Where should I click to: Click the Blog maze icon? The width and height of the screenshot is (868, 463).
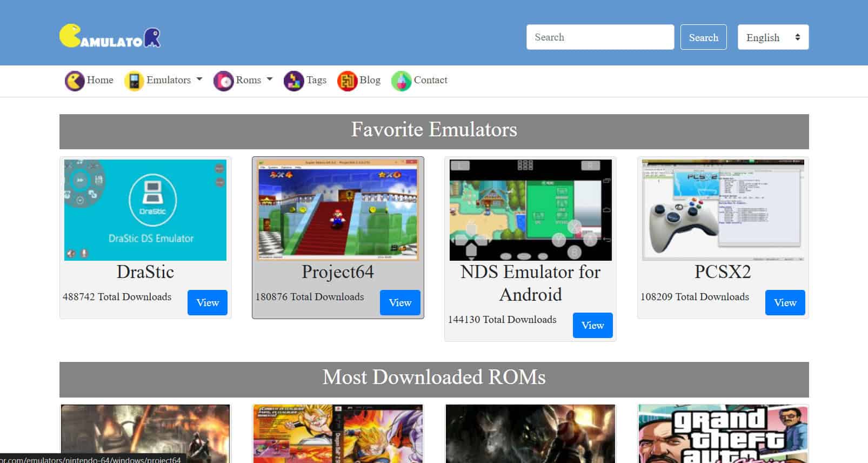347,81
